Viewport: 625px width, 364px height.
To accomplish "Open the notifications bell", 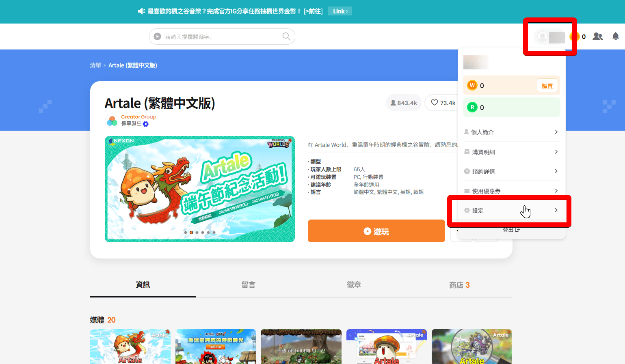I will point(616,37).
